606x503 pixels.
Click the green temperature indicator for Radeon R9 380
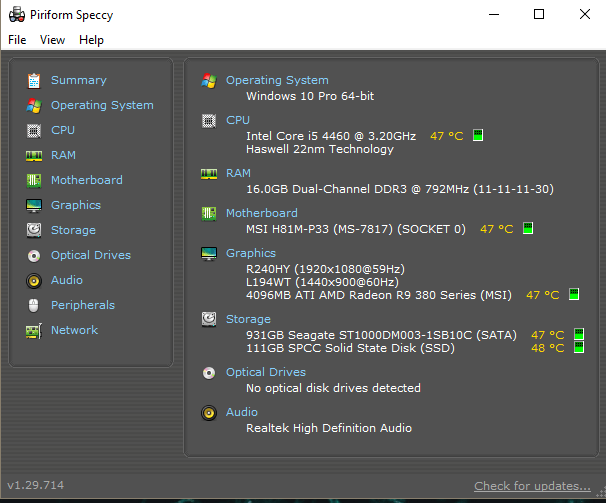tap(574, 294)
